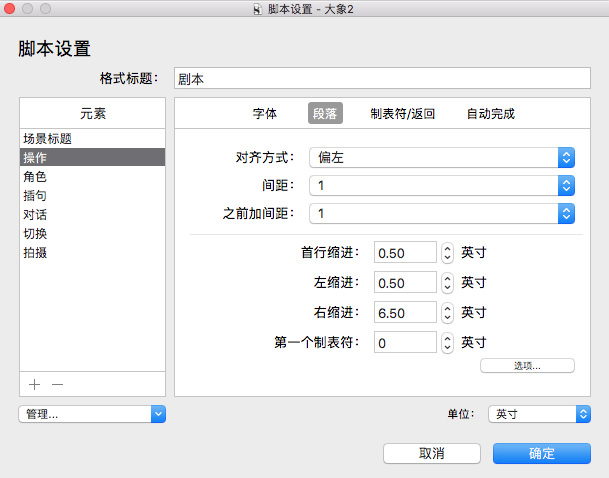Screen dimensions: 609x478
Task: Open the 制表符/返回 tab
Action: click(x=403, y=113)
